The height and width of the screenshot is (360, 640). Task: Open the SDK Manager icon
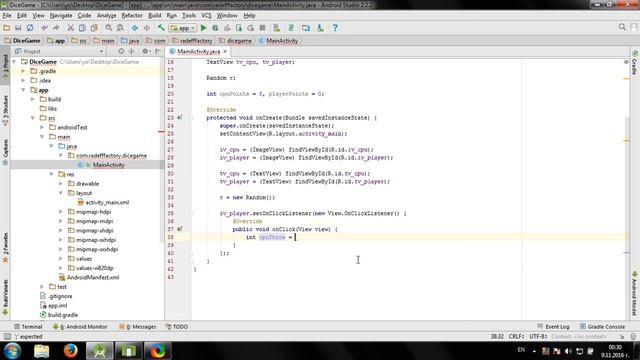tap(320, 28)
